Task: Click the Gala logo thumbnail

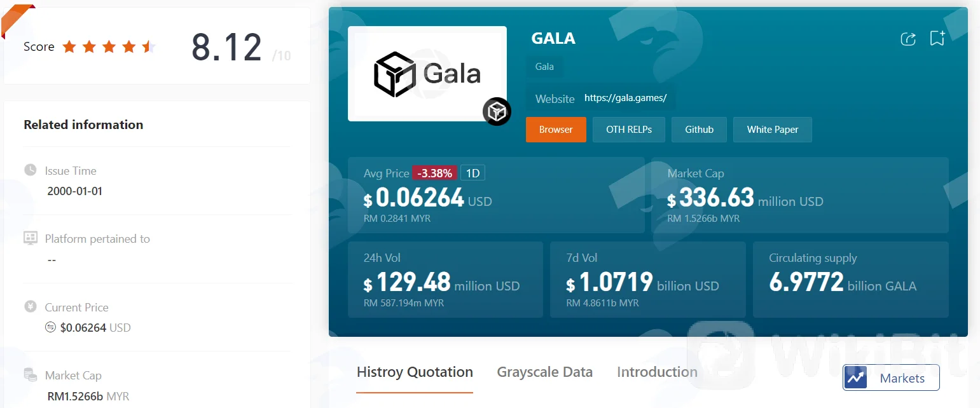Action: tap(427, 74)
